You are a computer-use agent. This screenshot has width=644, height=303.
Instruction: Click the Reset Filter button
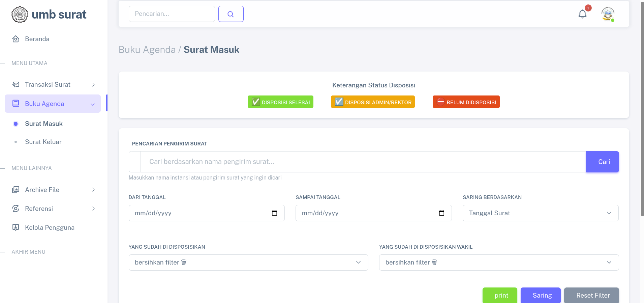pyautogui.click(x=593, y=295)
